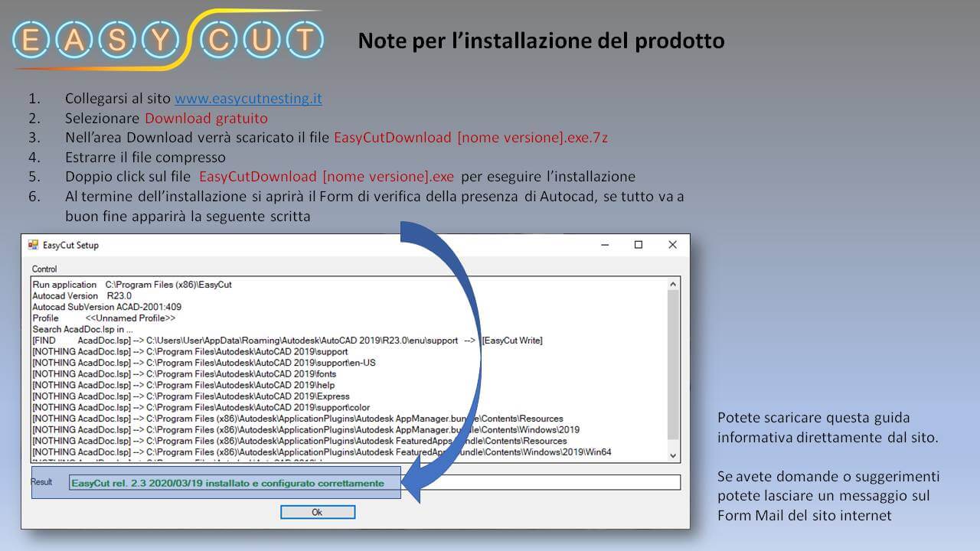Click the 'EasyCut Setup' title bar text
980x551 pixels.
pyautogui.click(x=70, y=245)
